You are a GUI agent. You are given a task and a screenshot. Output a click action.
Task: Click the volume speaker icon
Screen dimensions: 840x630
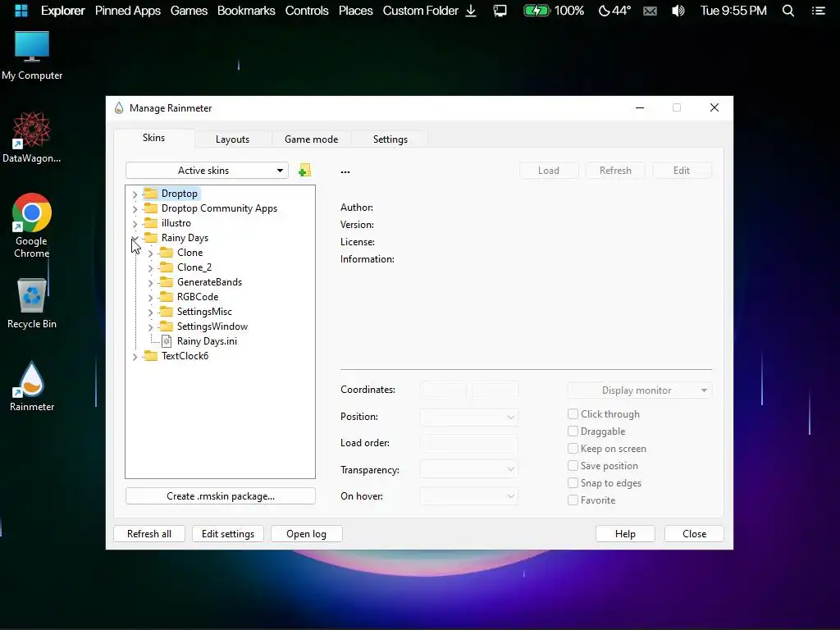click(678, 11)
